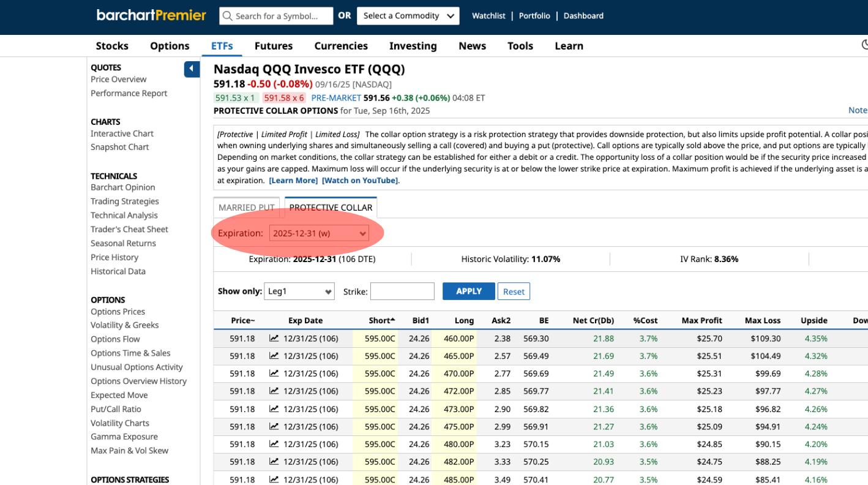The height and width of the screenshot is (485, 868).
Task: Open the Futures main menu
Action: pos(274,46)
